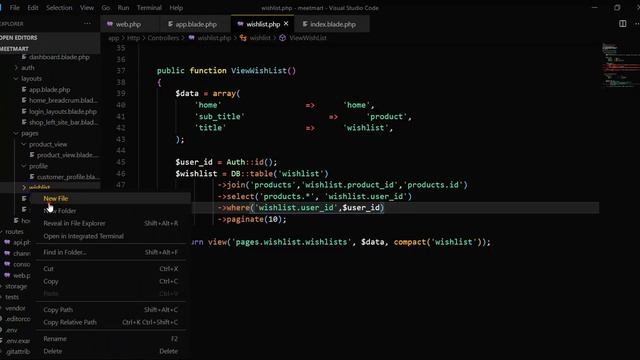Select Rename in context menu
The image size is (640, 360).
pyautogui.click(x=111, y=339)
